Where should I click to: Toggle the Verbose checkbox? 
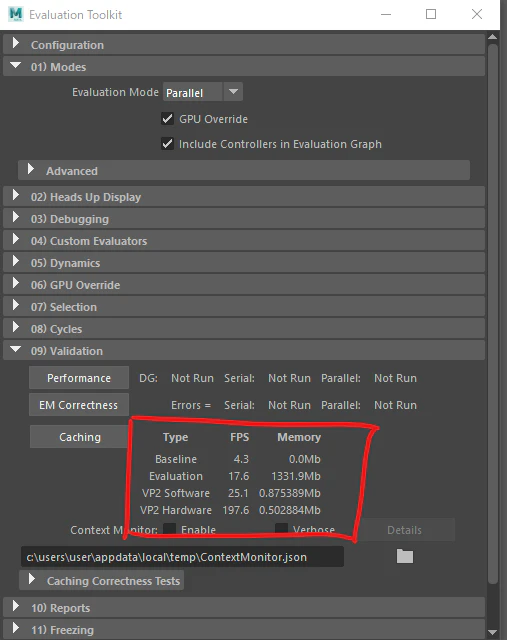281,529
